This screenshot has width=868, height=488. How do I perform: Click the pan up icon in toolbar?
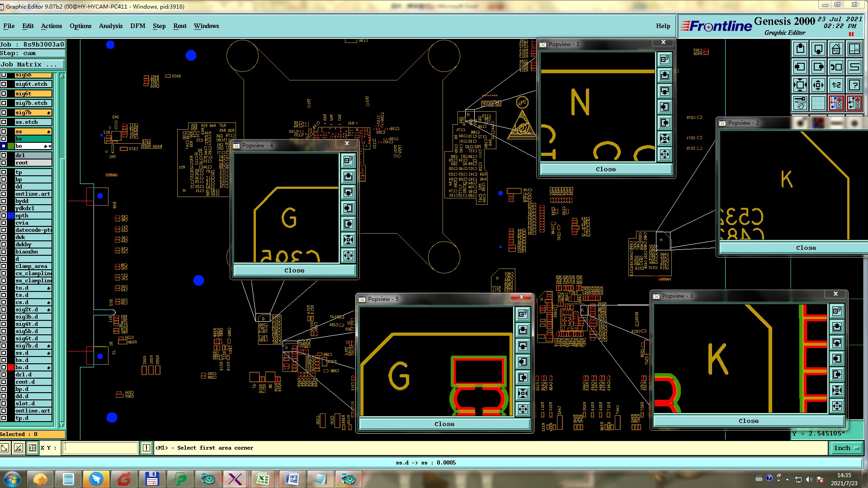pos(800,49)
